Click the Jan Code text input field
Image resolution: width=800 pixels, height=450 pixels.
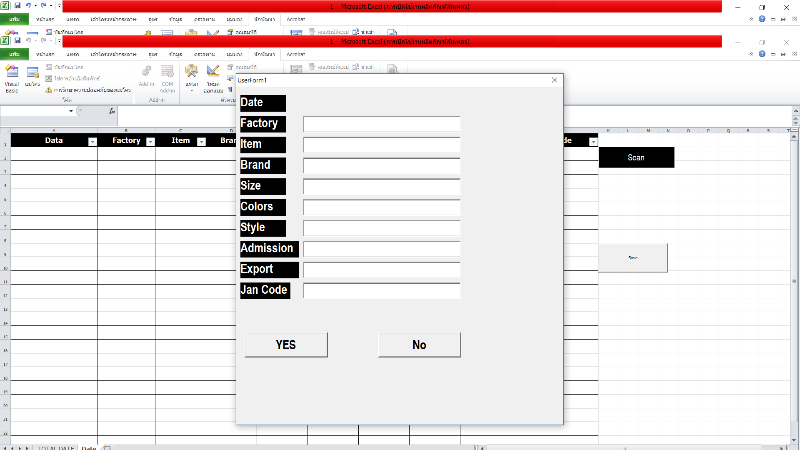tap(381, 291)
